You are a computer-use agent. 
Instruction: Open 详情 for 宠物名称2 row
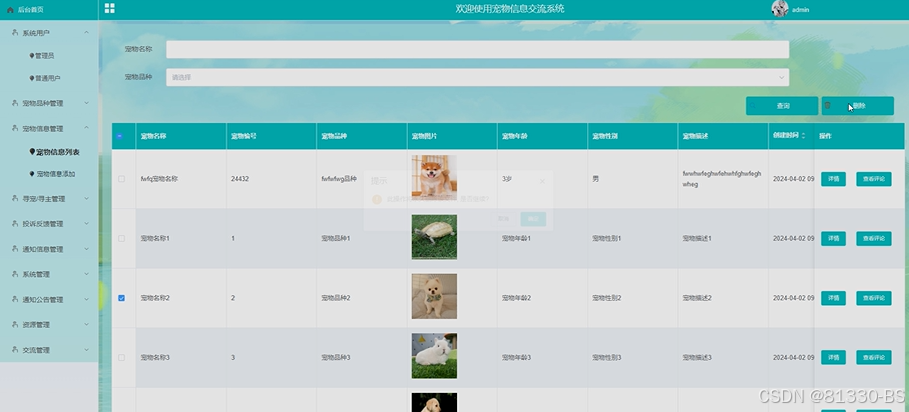tap(833, 298)
